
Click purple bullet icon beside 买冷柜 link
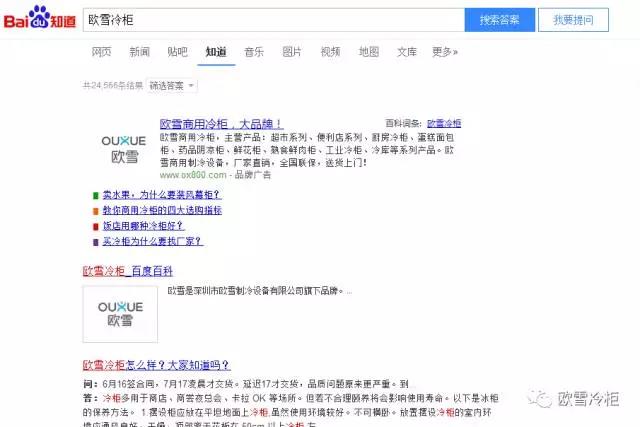[x=96, y=242]
